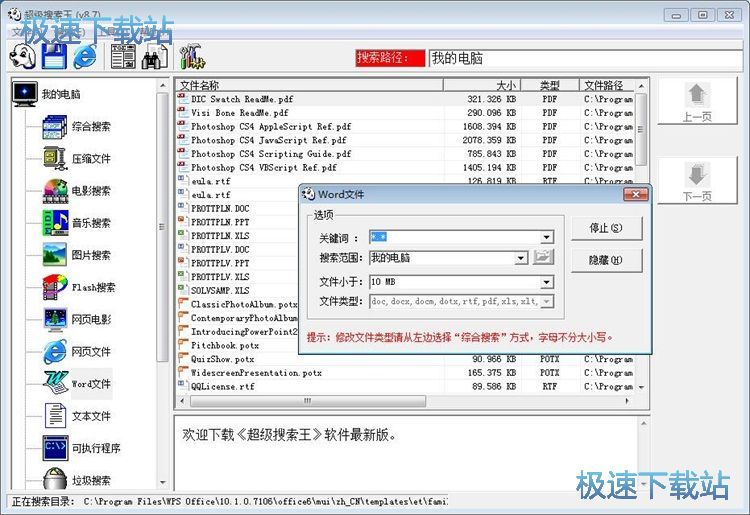Click the 停止(S) button
This screenshot has width=750, height=515.
(606, 228)
